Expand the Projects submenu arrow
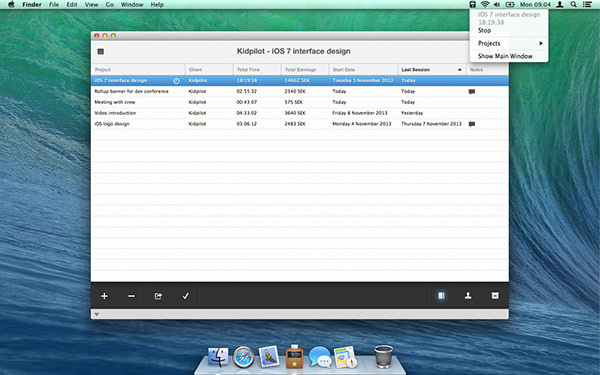 (541, 43)
